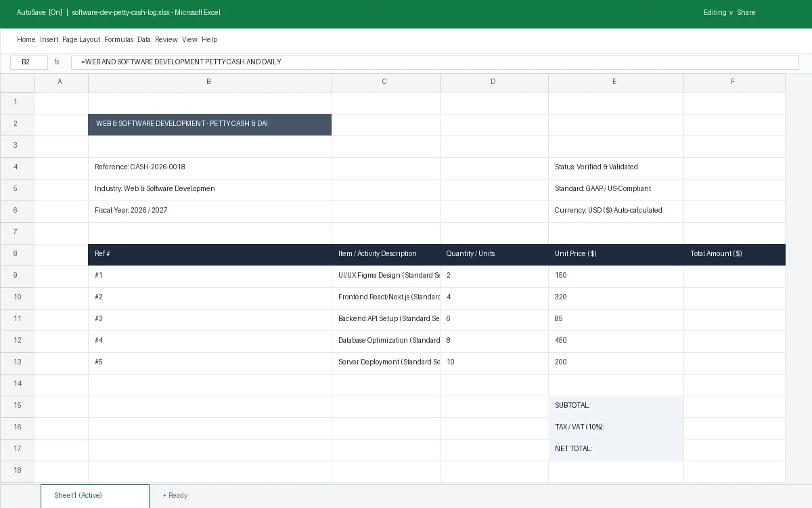Select column C header

click(386, 82)
